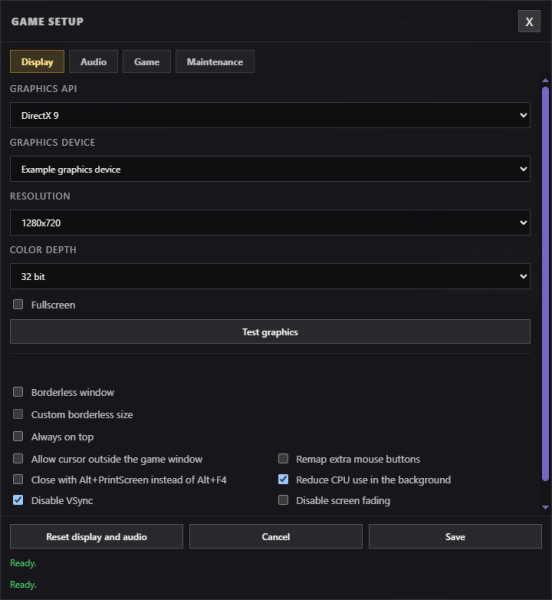
Task: Enable the Fullscreen checkbox
Action: [x=18, y=304]
